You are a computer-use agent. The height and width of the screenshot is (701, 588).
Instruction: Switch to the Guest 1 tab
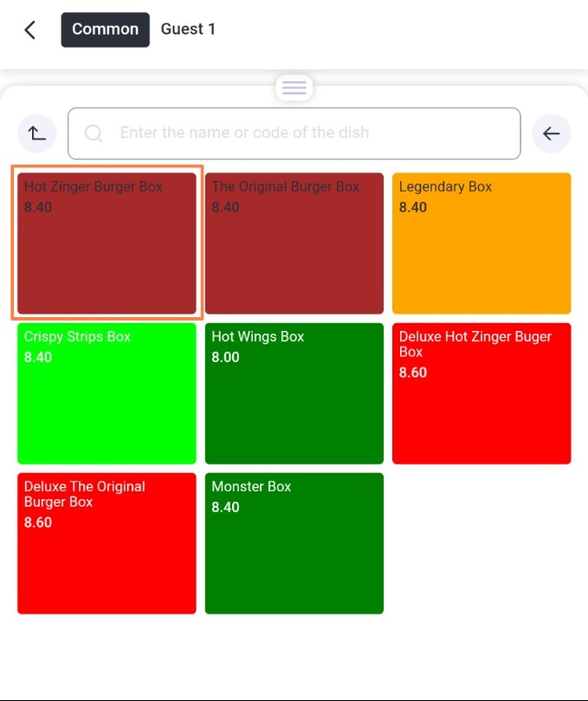click(188, 29)
